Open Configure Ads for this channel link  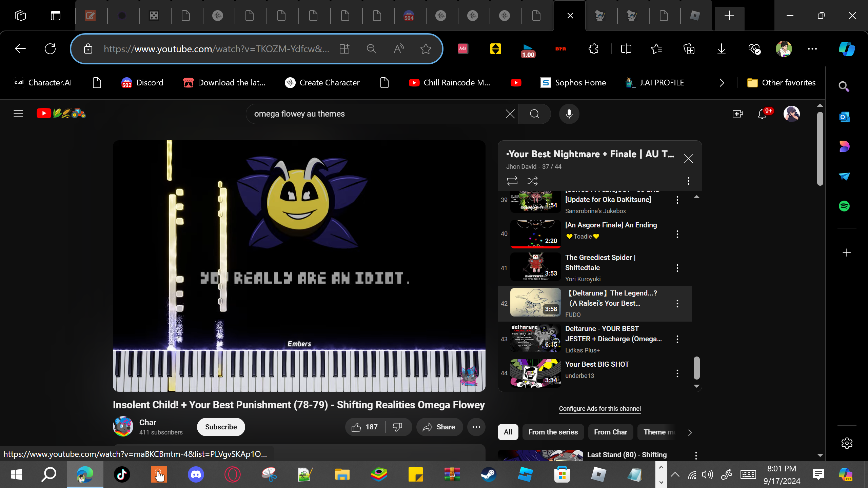tap(600, 409)
